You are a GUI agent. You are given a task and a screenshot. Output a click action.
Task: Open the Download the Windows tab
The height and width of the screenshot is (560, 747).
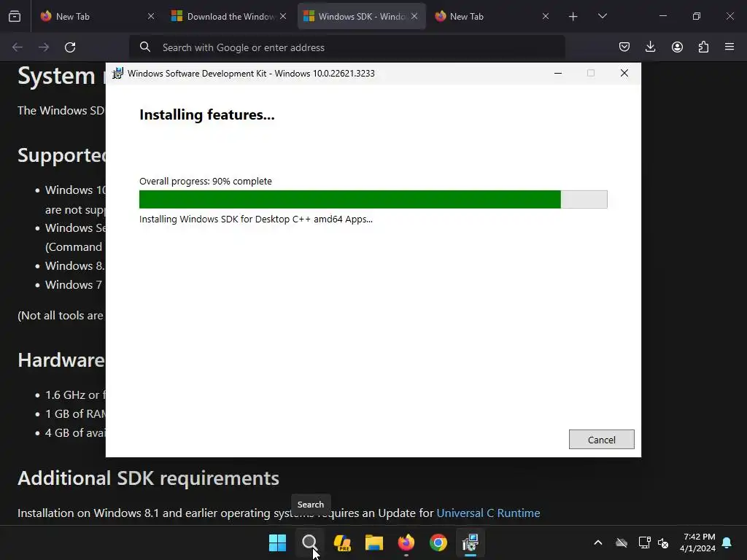(x=231, y=17)
